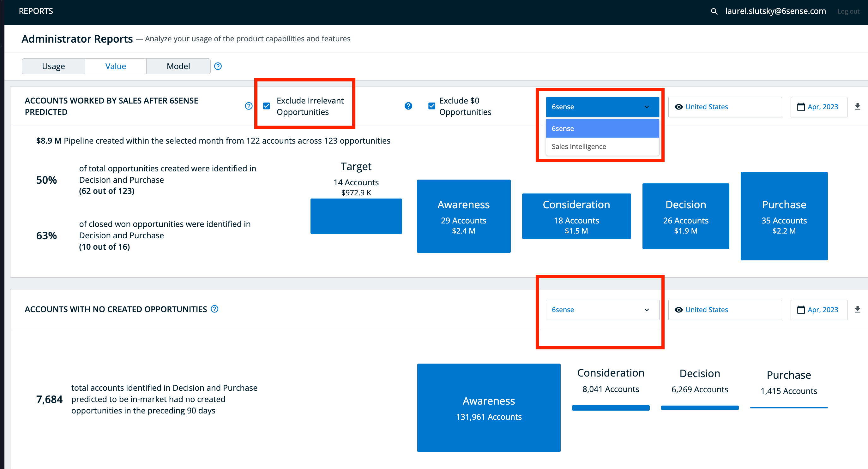Click laurel.slutsky@6sense.com account name
Image resolution: width=868 pixels, height=469 pixels.
point(775,11)
